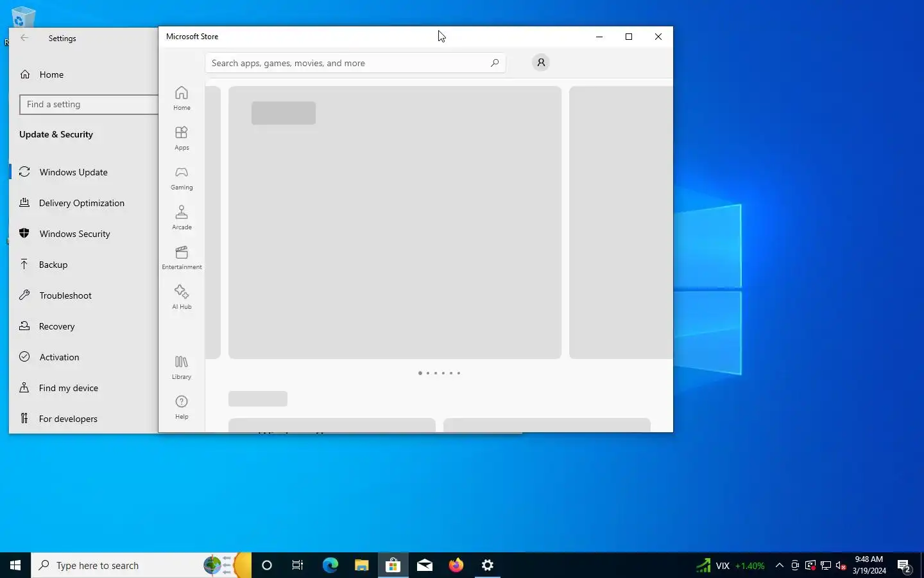This screenshot has width=924, height=578.
Task: Minimize the Microsoft Store window
Action: [599, 37]
